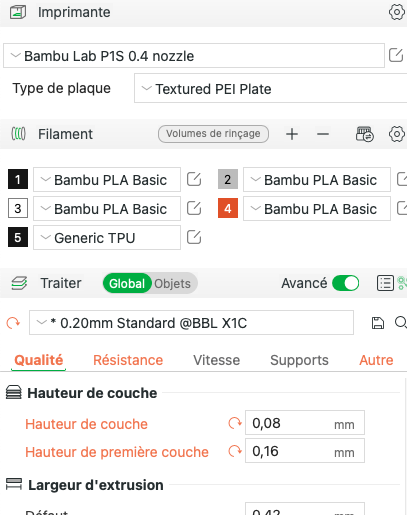Remove a filament with minus icon
407x515 pixels.
tap(323, 134)
